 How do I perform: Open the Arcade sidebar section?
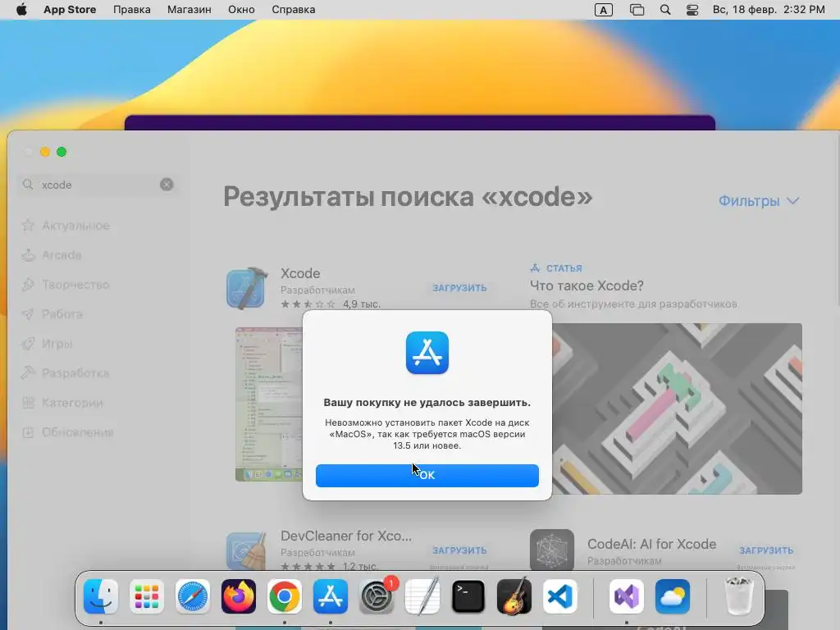point(62,255)
